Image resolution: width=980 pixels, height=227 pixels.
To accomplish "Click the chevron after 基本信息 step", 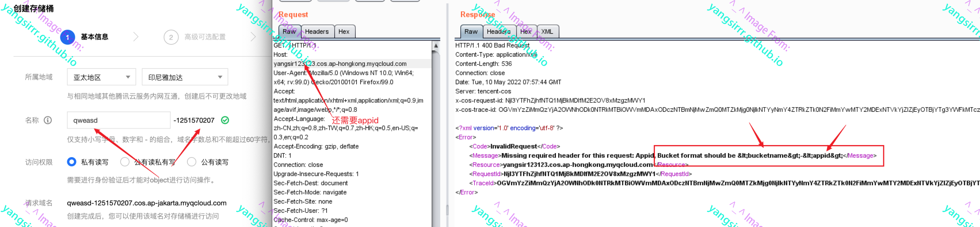I will (x=136, y=37).
